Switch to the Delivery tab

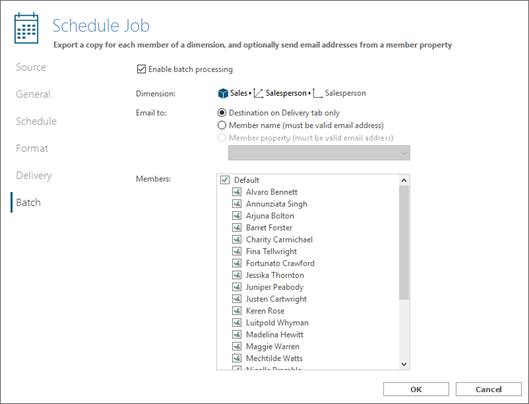(x=34, y=176)
